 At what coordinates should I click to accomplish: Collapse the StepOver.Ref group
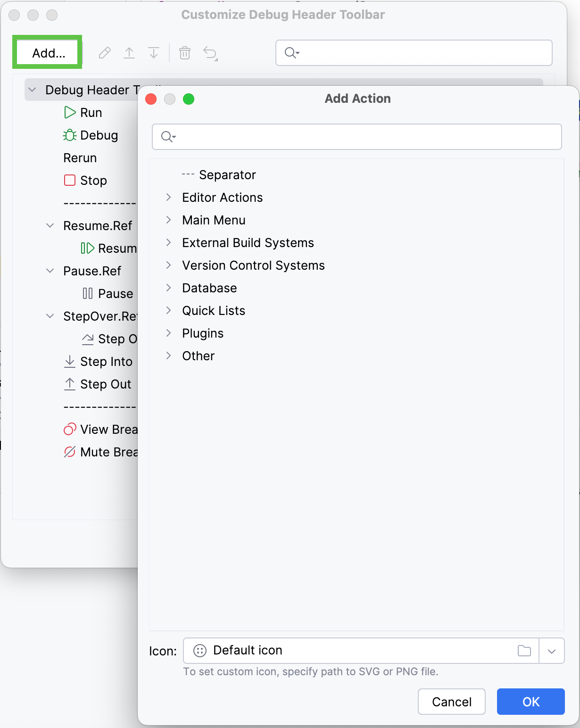tap(50, 316)
